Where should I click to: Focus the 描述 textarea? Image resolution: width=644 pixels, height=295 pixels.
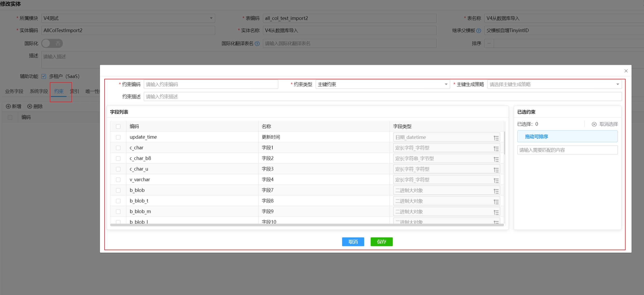[343, 60]
